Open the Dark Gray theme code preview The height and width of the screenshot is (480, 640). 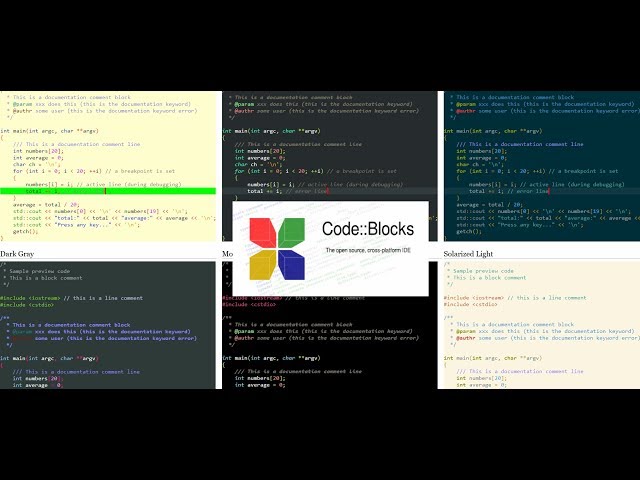coord(108,325)
